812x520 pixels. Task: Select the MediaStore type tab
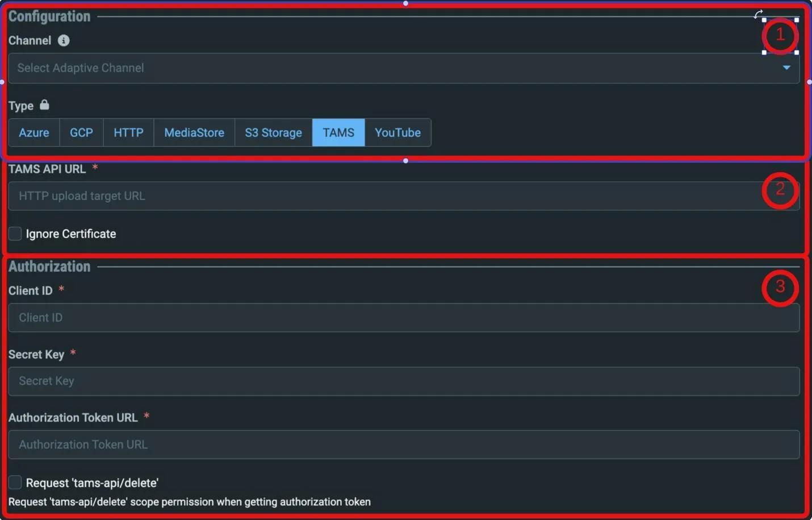[194, 132]
